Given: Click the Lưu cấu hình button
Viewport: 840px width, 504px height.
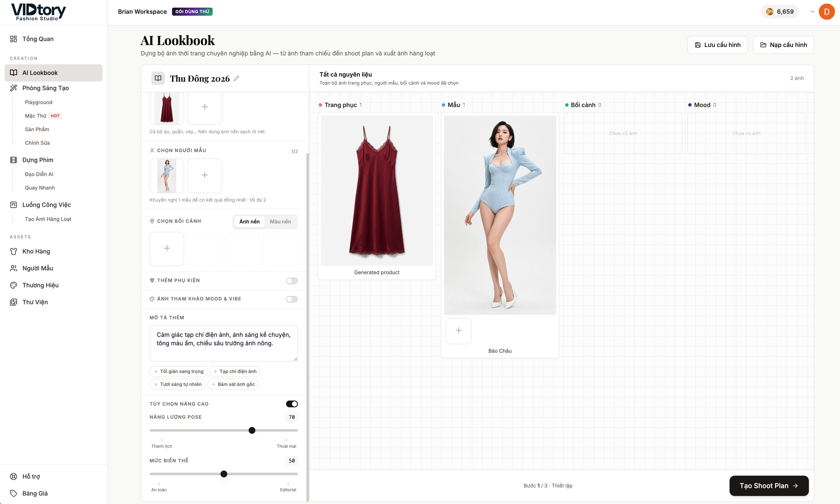Looking at the screenshot, I should pos(717,45).
